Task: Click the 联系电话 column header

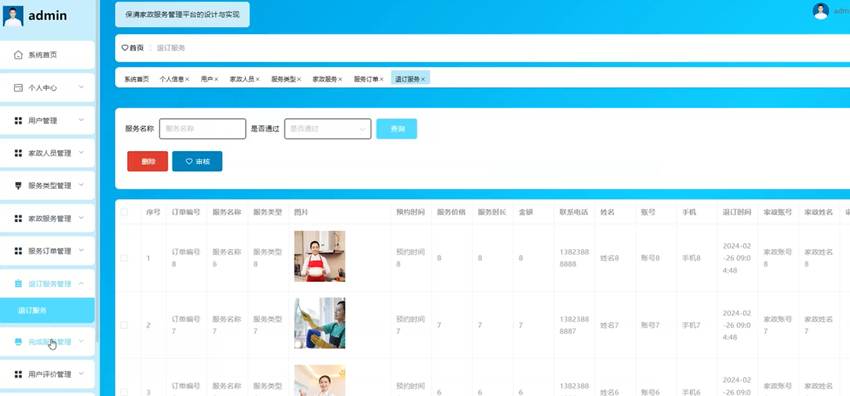Action: [574, 212]
